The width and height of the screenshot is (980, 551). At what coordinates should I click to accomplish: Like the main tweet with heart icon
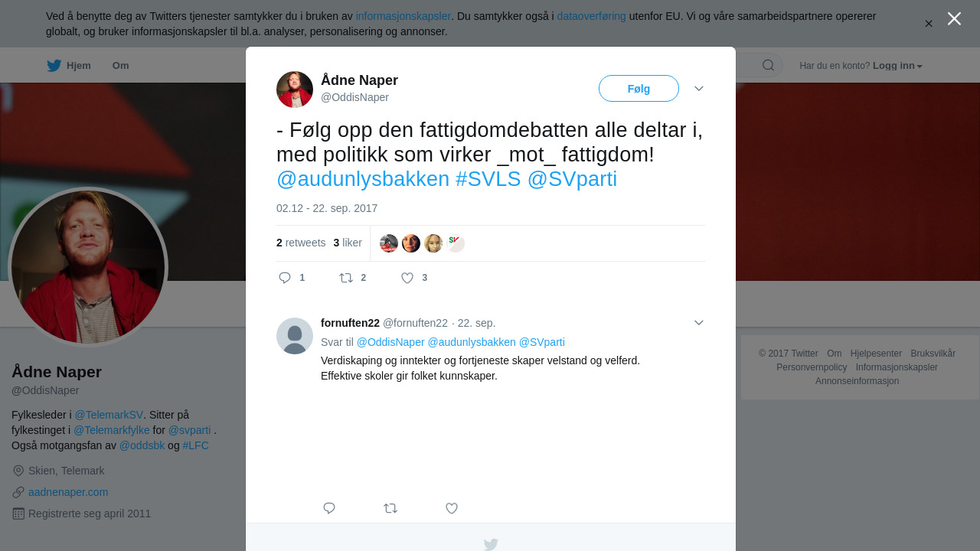tap(407, 278)
